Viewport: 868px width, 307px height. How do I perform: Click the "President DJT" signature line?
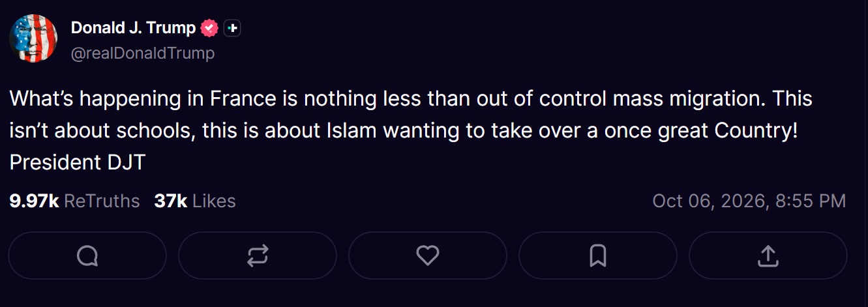click(x=77, y=162)
